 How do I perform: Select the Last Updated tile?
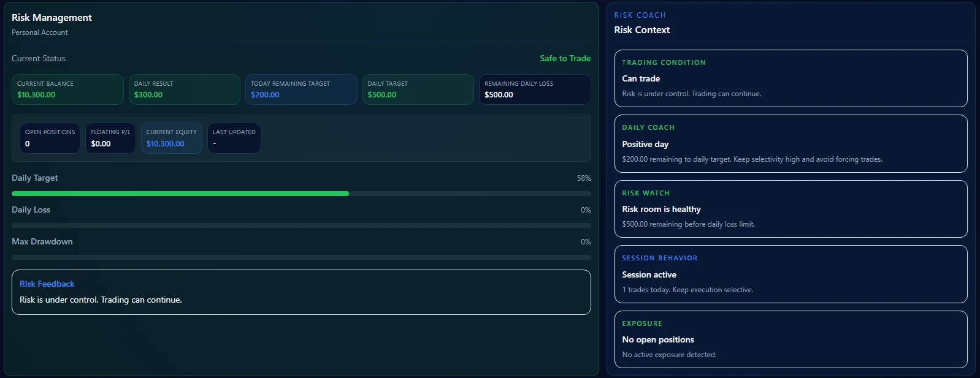234,138
